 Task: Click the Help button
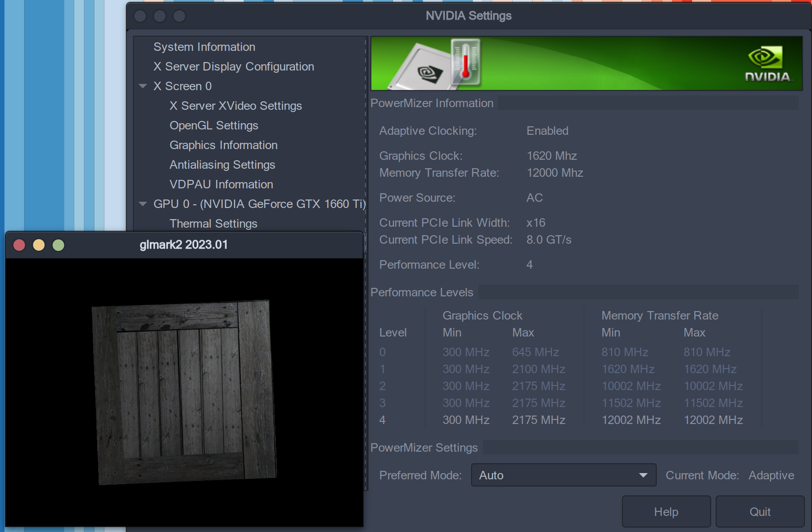666,511
